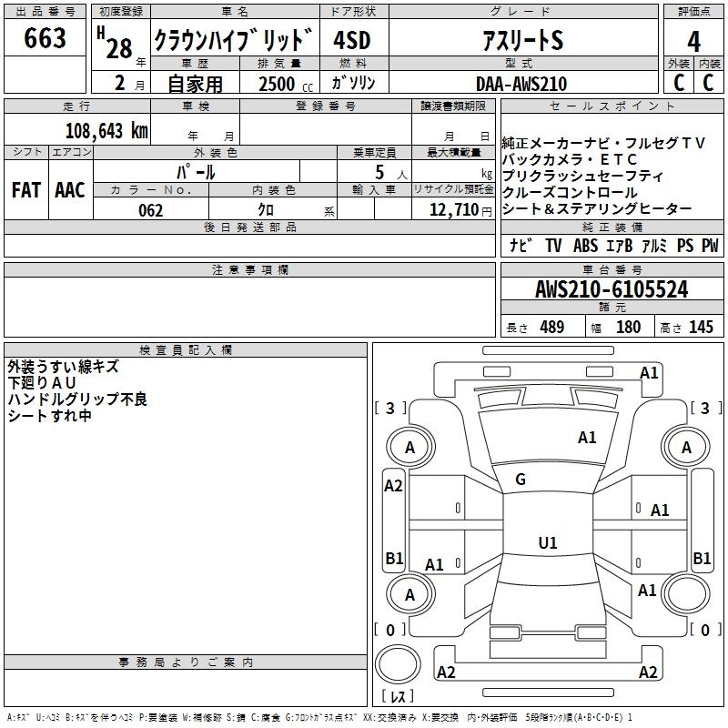The height and width of the screenshot is (728, 728).
Task: Click the spare tire circle above レス
Action: coord(398,664)
